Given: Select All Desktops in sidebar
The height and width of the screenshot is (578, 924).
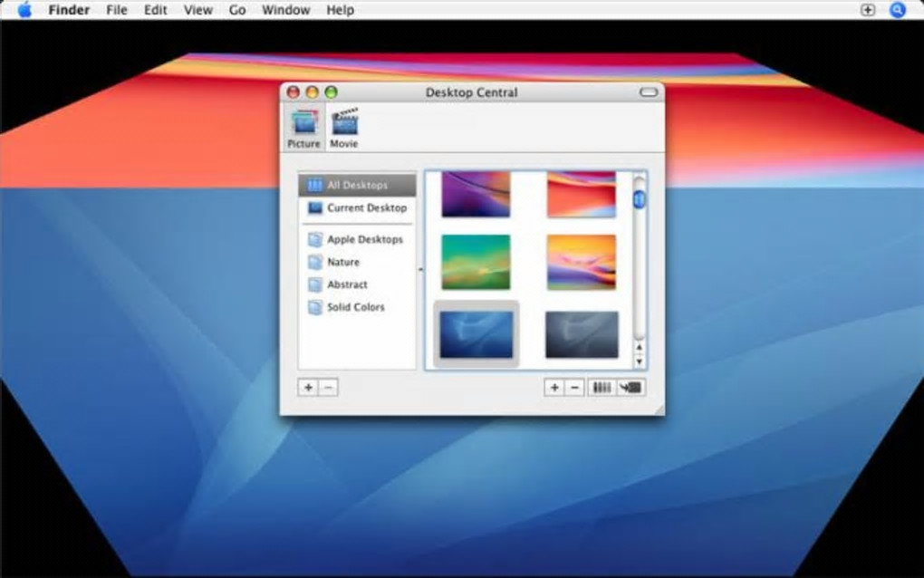Looking at the screenshot, I should [357, 185].
